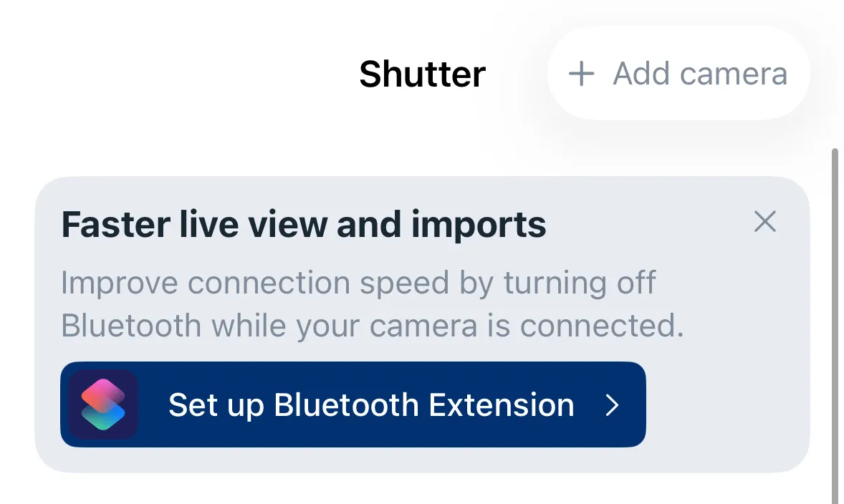Tap Add camera at the top right

[678, 72]
